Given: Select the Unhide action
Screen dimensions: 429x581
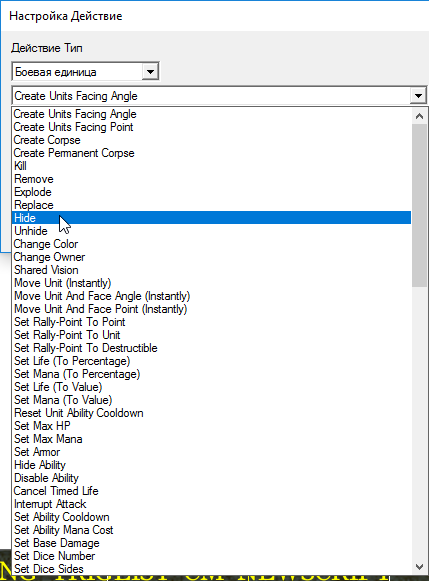Looking at the screenshot, I should click(212, 231).
